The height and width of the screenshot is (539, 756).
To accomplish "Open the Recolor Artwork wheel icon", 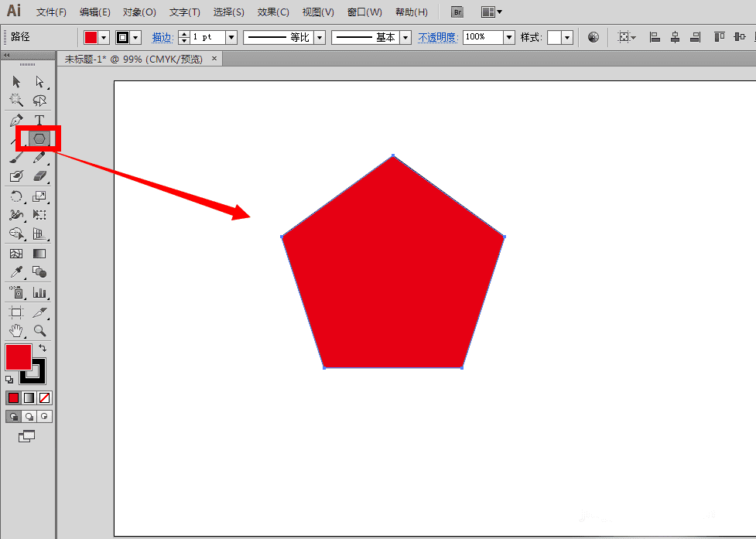I will [594, 37].
